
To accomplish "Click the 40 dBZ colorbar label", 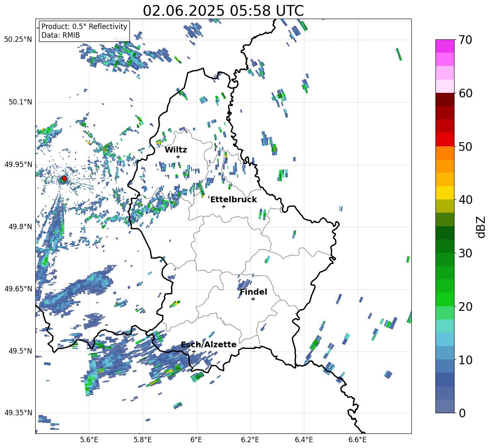I will pos(465,200).
